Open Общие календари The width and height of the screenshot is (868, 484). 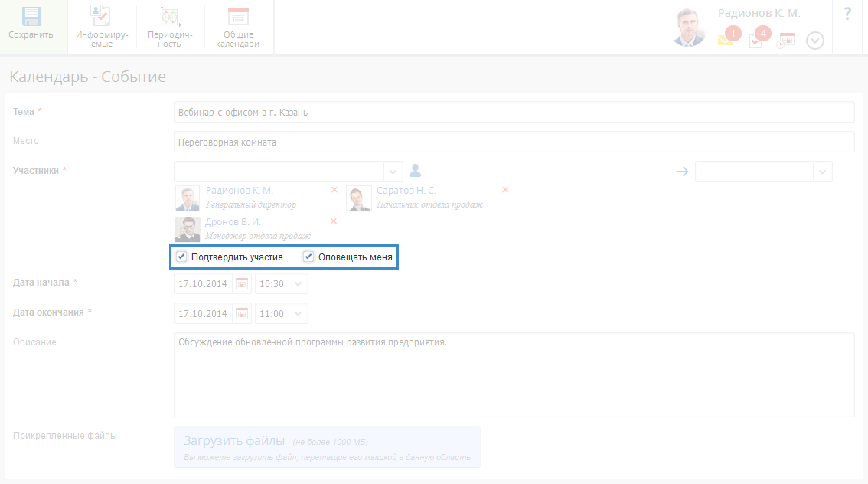tap(238, 26)
